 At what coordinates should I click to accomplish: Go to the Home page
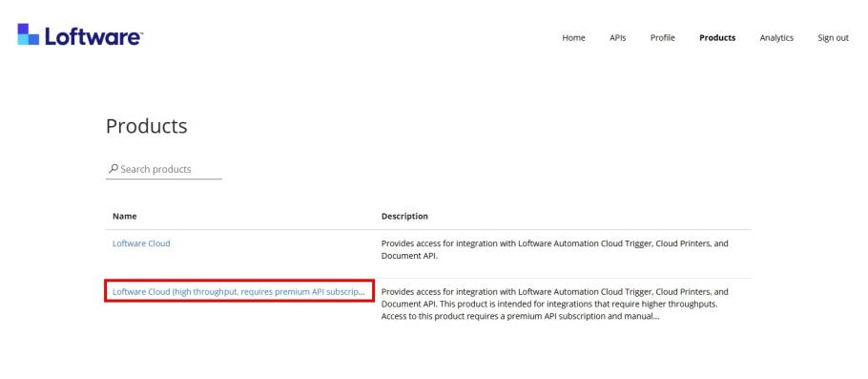click(573, 37)
